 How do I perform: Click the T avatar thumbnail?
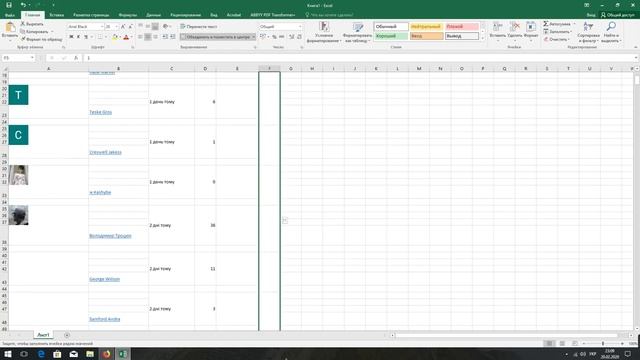[x=18, y=95]
